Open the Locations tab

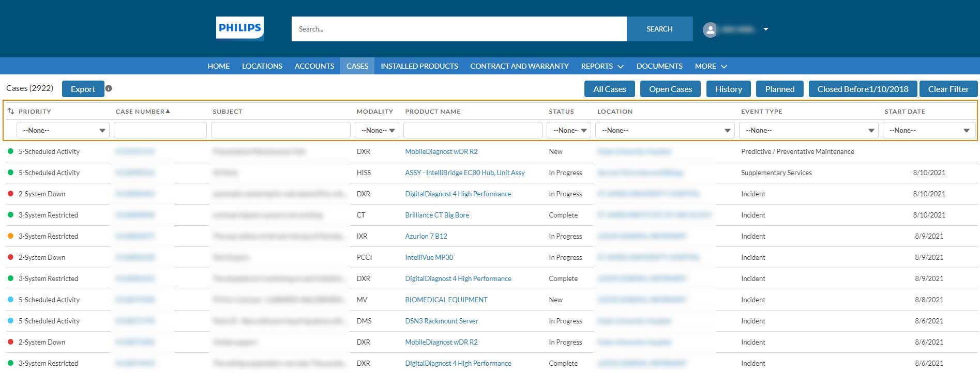coord(262,66)
